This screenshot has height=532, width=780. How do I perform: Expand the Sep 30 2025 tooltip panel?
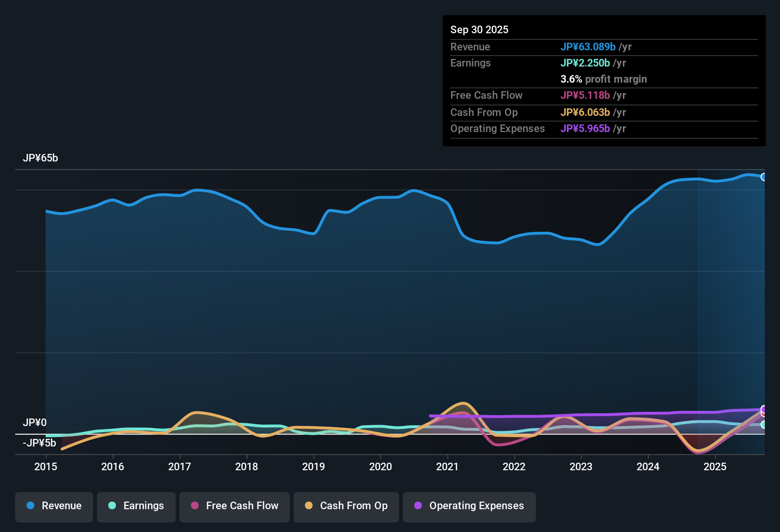(x=479, y=29)
